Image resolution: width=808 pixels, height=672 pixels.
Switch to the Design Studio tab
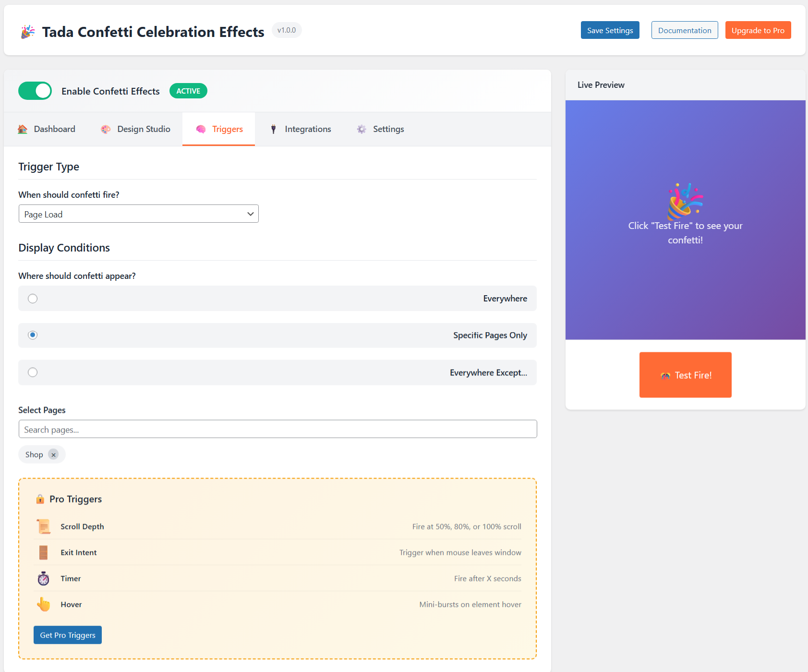(x=135, y=129)
